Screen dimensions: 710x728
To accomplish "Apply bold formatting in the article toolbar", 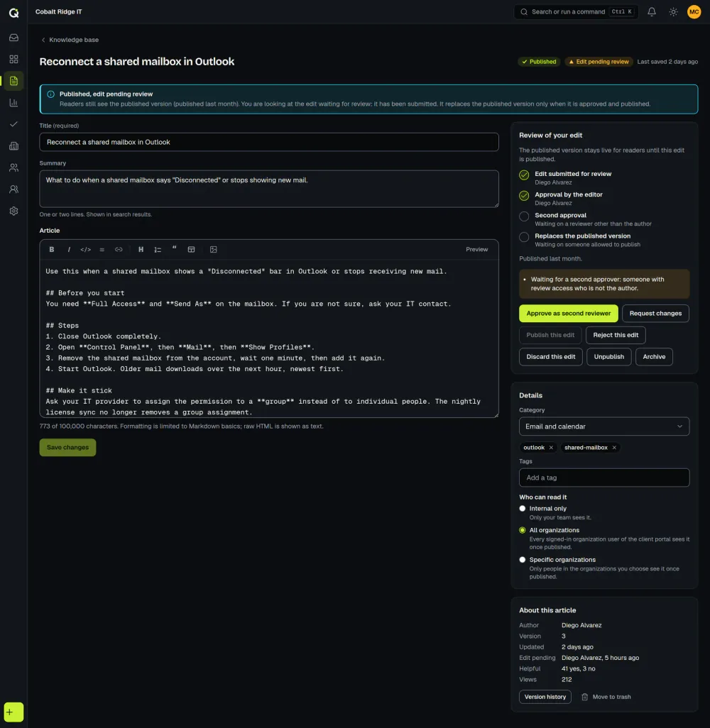I will [52, 249].
